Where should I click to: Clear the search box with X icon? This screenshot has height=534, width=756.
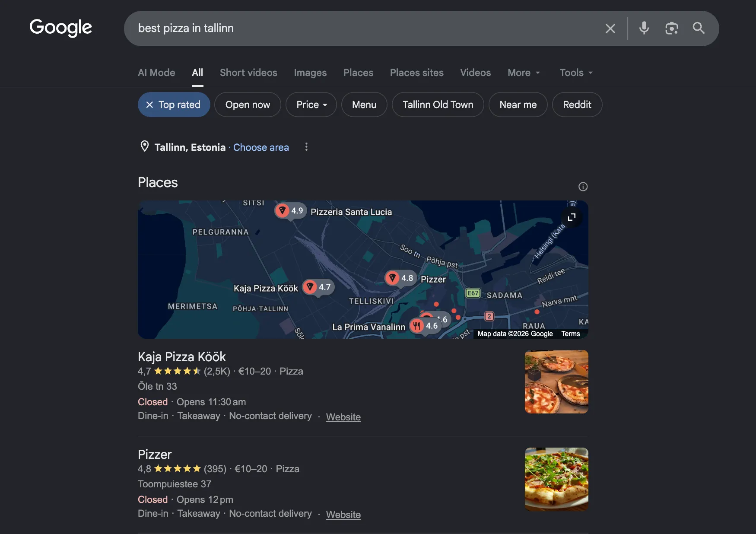pos(610,29)
